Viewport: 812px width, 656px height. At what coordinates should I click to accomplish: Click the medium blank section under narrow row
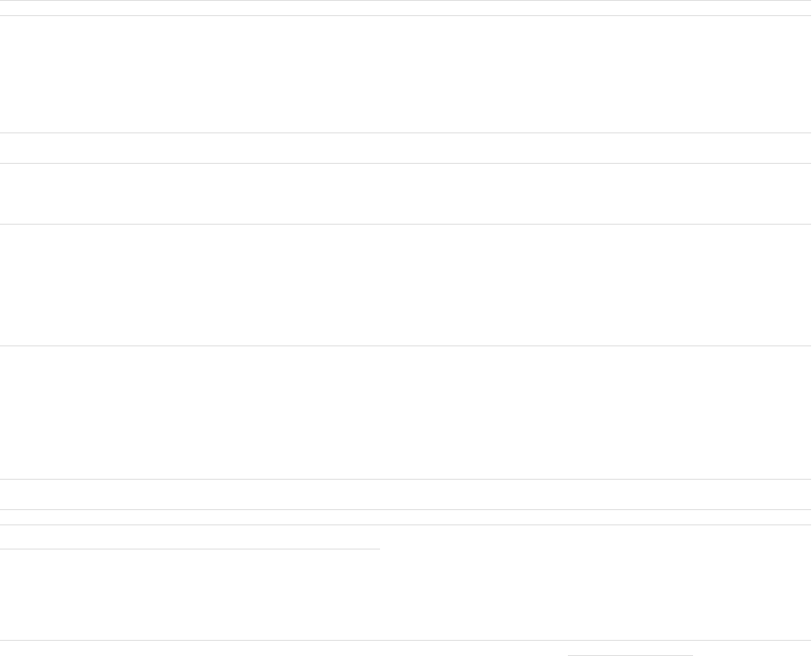(x=405, y=194)
